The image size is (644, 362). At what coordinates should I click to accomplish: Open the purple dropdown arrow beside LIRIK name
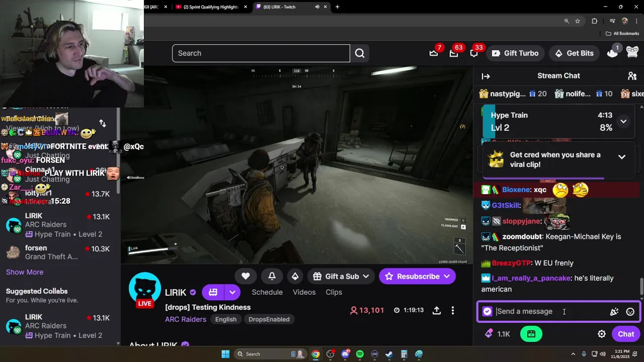point(232,292)
